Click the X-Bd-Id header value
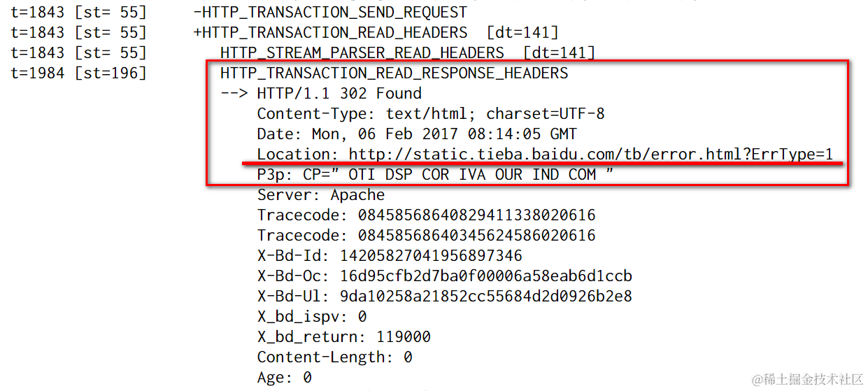This screenshot has width=868, height=391. pyautogui.click(x=431, y=256)
